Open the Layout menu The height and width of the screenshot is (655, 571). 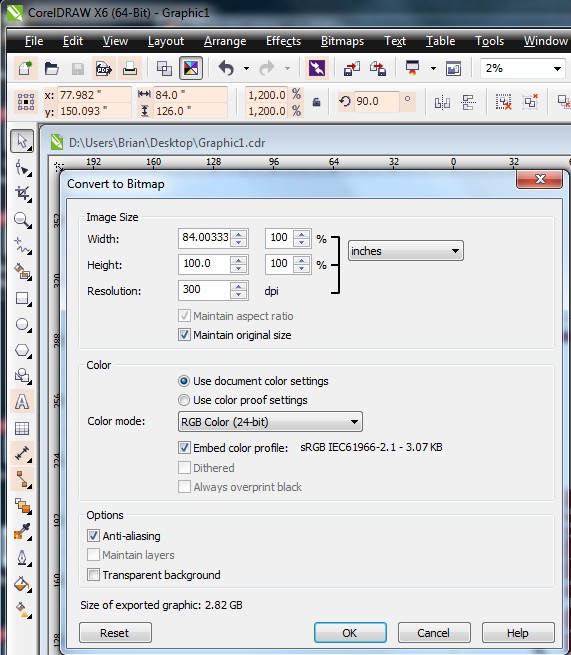(x=166, y=41)
